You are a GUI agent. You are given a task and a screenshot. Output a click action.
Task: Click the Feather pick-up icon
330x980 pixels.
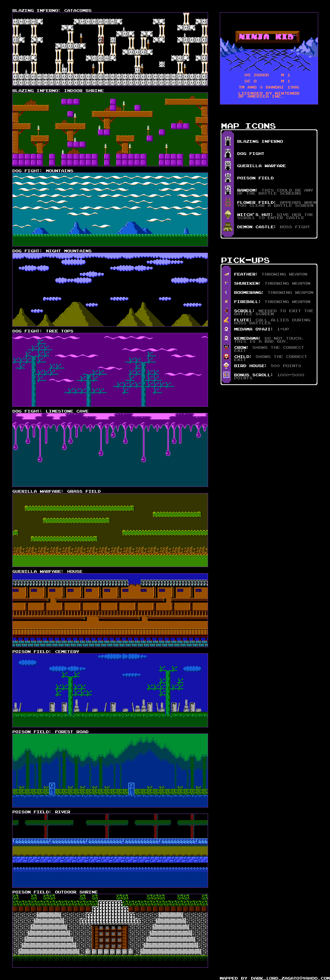click(x=226, y=274)
